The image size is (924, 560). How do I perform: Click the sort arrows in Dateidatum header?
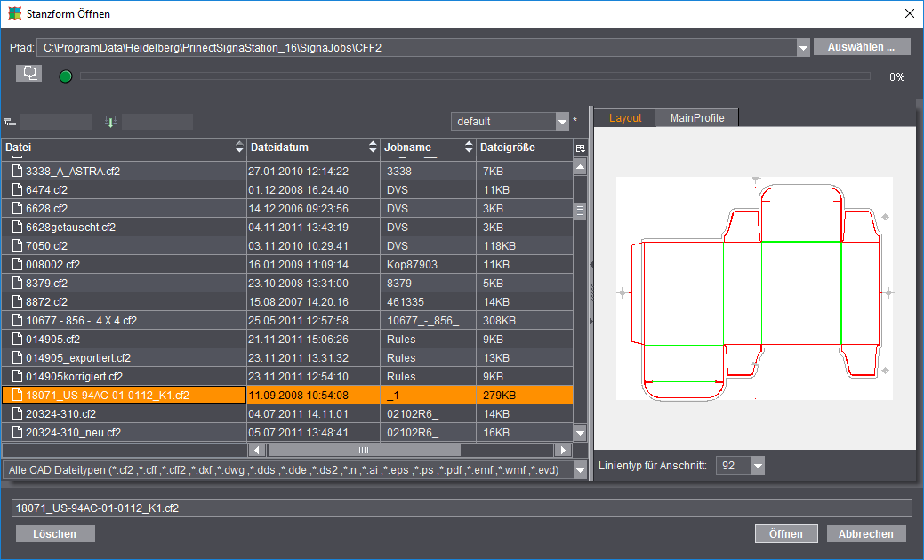[373, 148]
